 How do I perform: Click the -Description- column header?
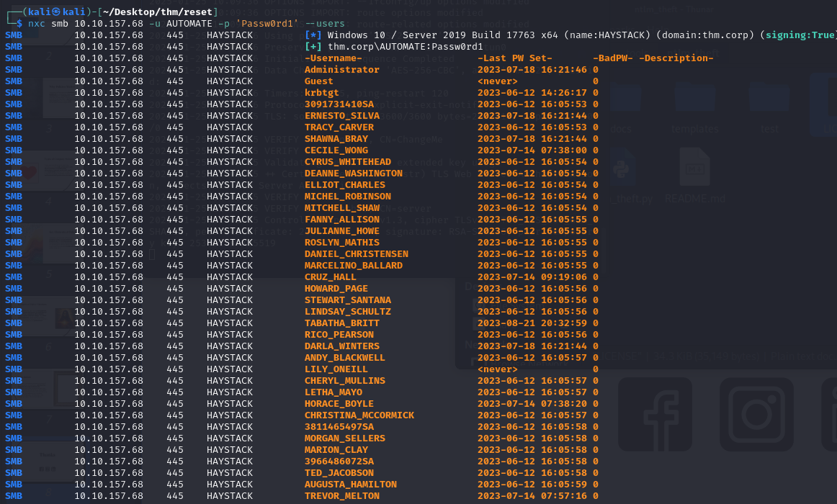pyautogui.click(x=676, y=58)
